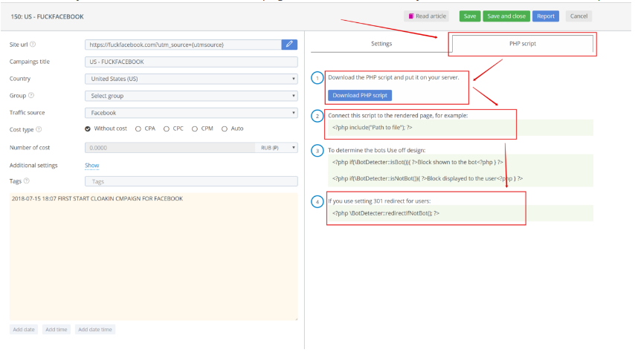Click the Campaings title input field
The image size is (635, 364).
tap(191, 62)
